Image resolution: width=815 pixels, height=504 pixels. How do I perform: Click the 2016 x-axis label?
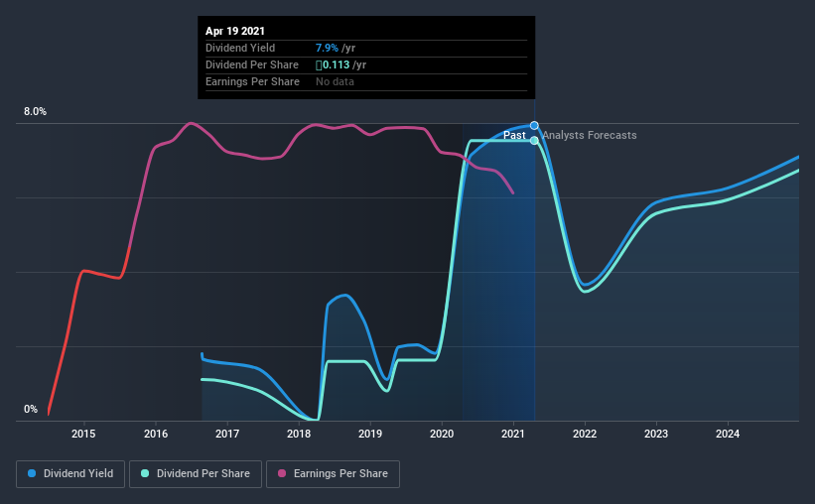click(x=156, y=434)
